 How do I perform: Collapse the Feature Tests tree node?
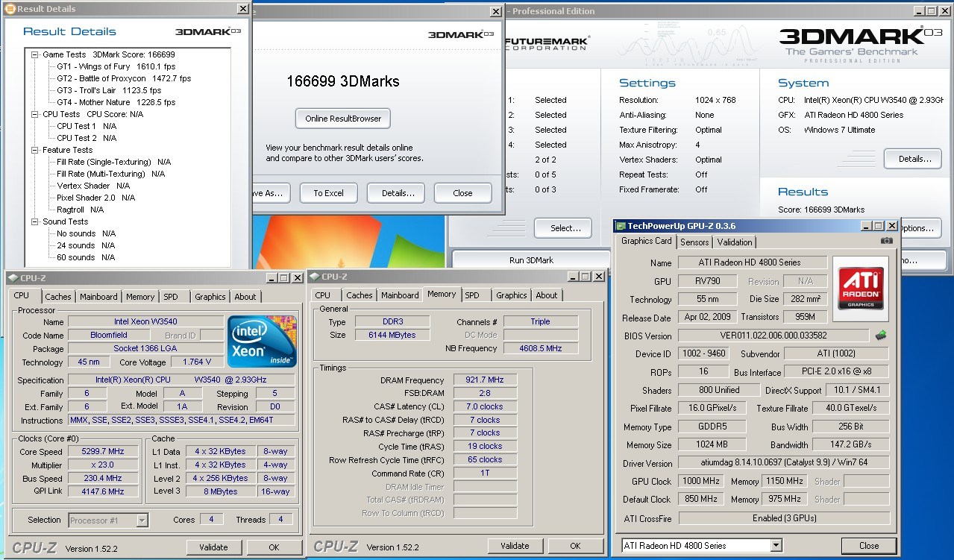pos(35,150)
